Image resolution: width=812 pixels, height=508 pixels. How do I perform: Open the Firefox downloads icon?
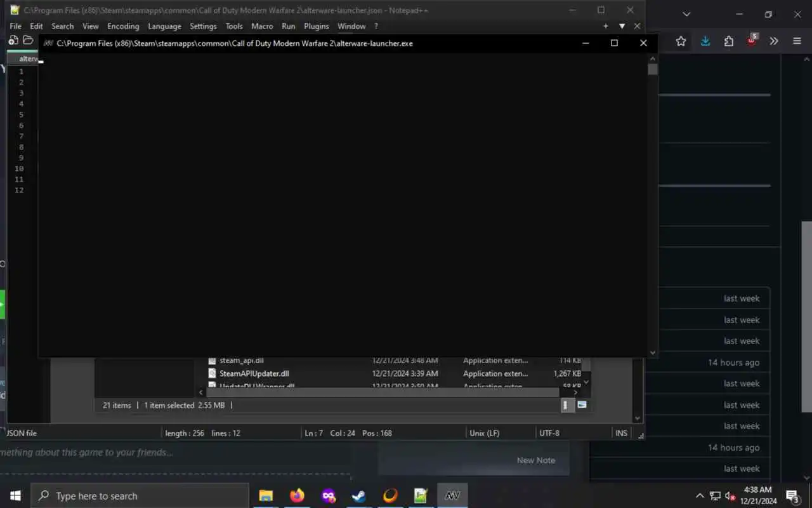pos(705,41)
